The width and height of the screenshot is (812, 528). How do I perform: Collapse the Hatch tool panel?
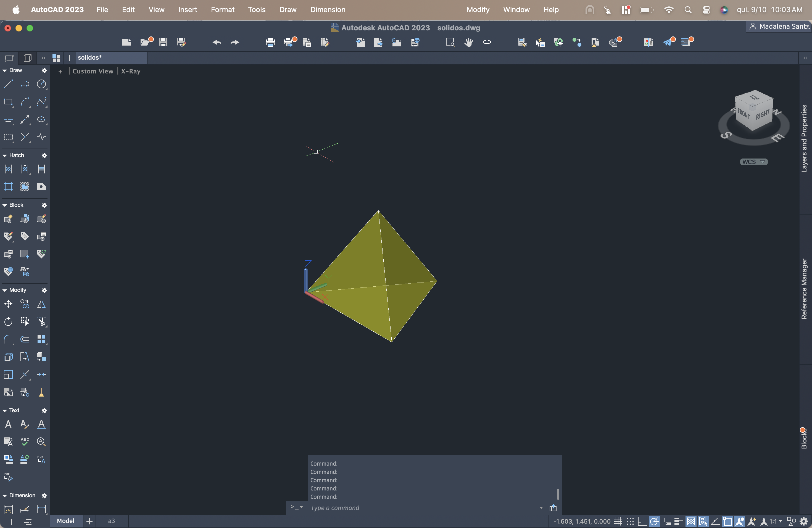point(5,155)
